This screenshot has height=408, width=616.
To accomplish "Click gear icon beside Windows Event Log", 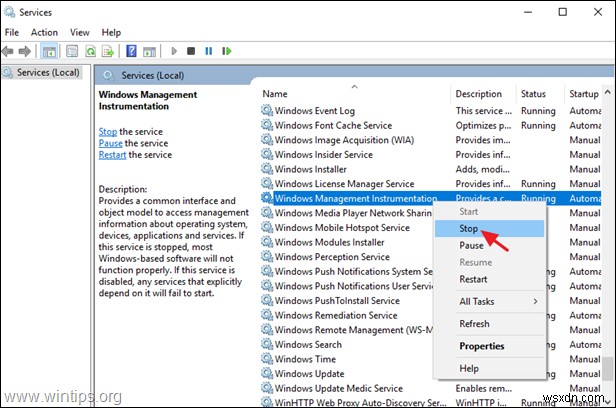I will 267,110.
